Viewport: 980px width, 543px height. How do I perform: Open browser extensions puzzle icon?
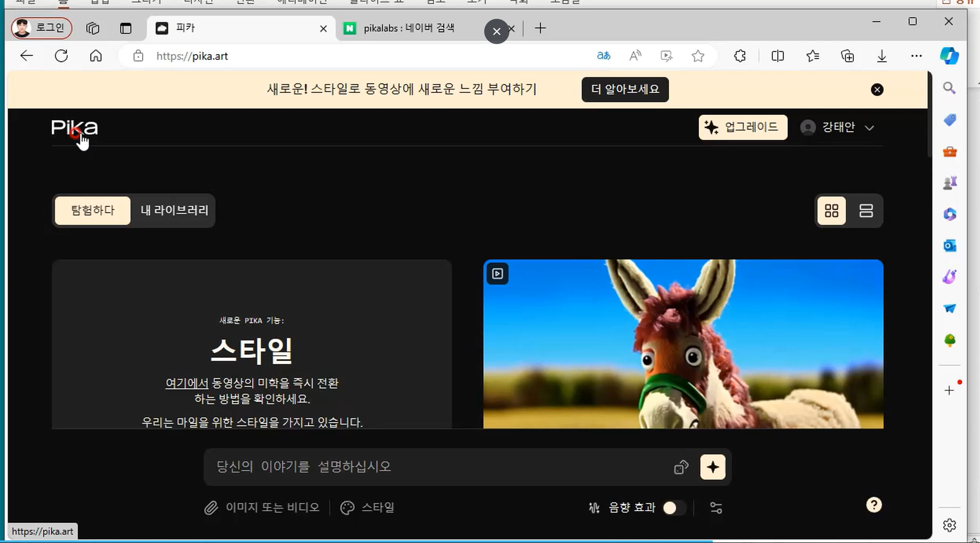point(740,56)
